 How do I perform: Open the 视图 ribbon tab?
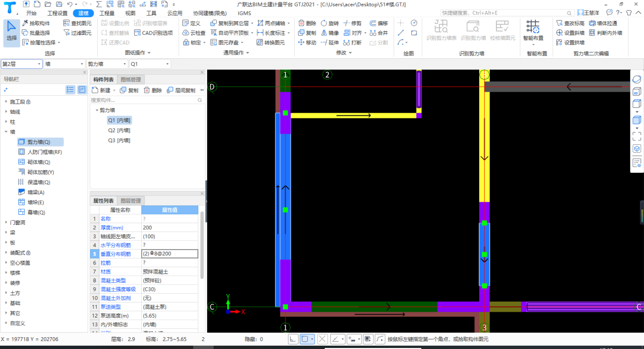(x=130, y=13)
